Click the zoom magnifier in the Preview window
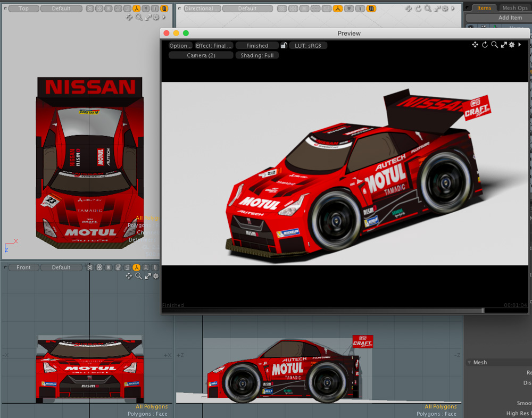 click(494, 45)
